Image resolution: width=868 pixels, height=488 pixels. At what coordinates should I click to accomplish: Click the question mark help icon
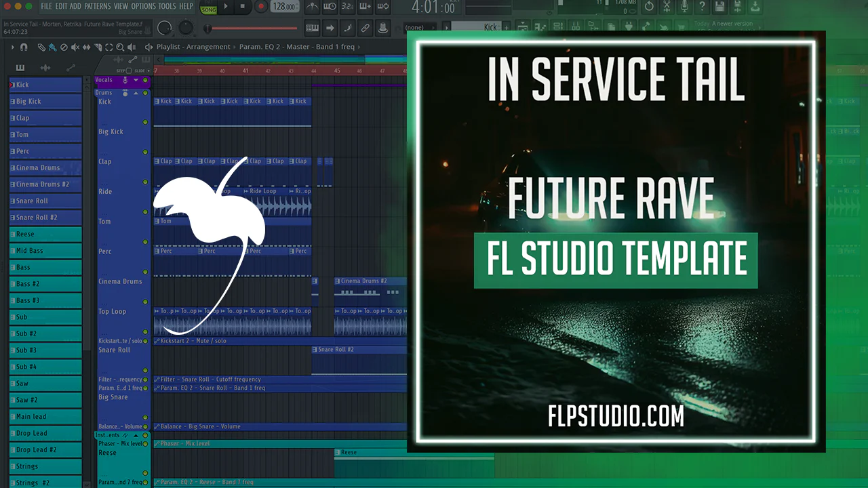pyautogui.click(x=702, y=6)
